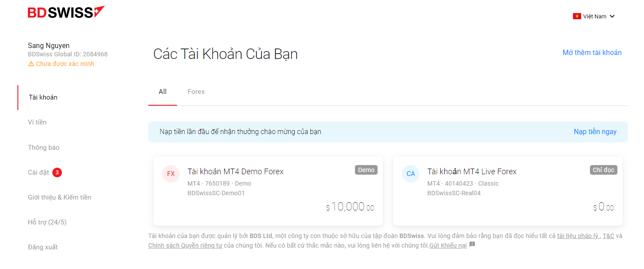Open Cài đặt in the sidebar
Image resolution: width=644 pixels, height=269 pixels.
tap(38, 172)
